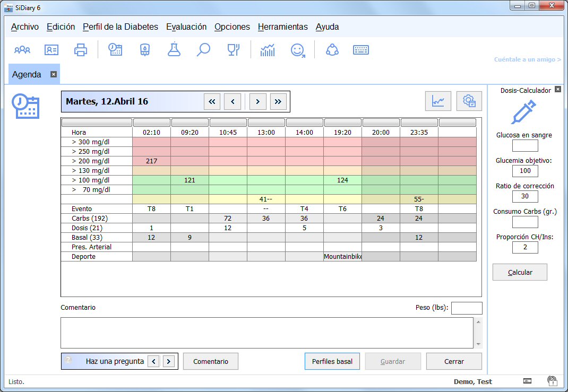Follow the Cuéntale a un amigo link
568x392 pixels.
(x=527, y=59)
